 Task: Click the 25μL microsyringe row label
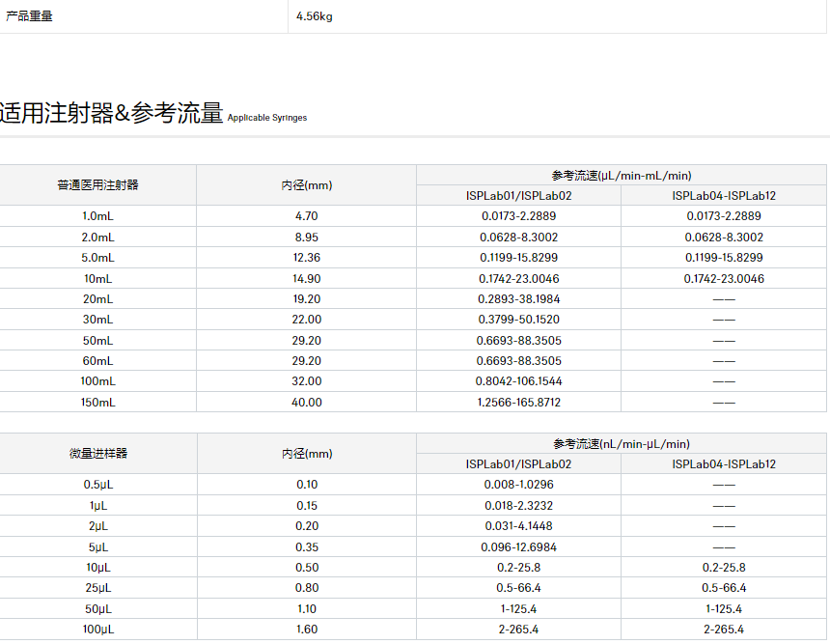pos(97,588)
